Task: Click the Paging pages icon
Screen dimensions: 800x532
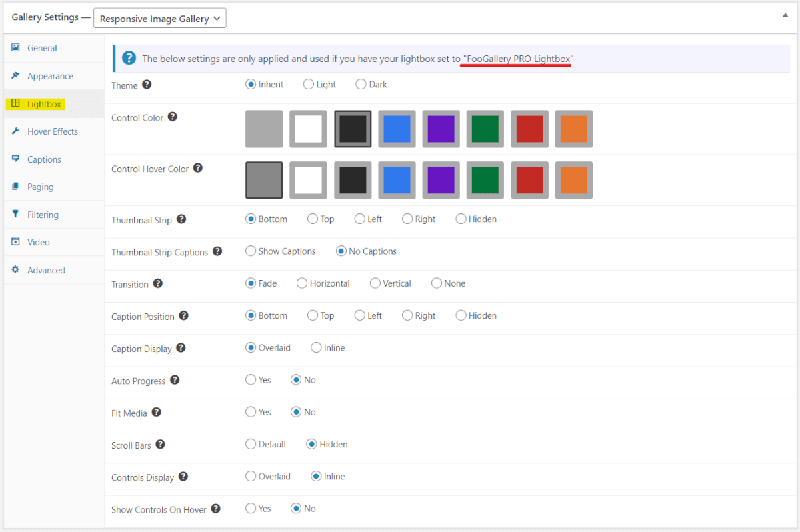Action: (x=15, y=187)
